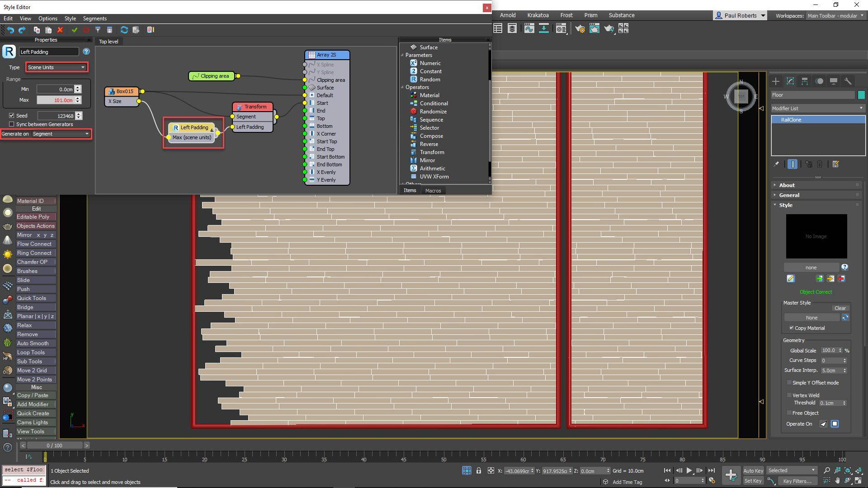Open the Utilities wrench tab

(848, 81)
